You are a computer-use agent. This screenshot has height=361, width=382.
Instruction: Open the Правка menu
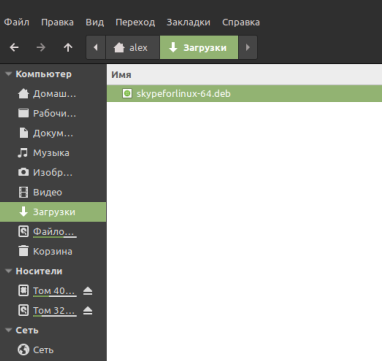click(57, 22)
